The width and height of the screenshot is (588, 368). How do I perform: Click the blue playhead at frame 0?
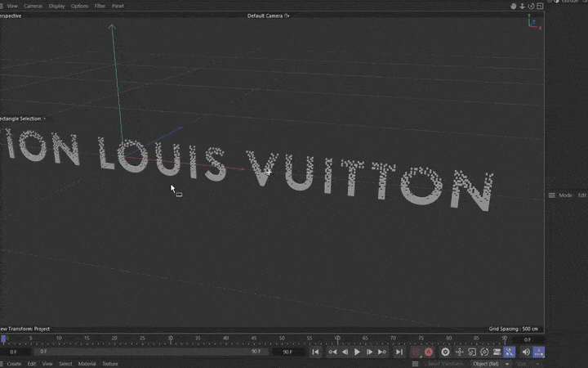(x=3, y=339)
